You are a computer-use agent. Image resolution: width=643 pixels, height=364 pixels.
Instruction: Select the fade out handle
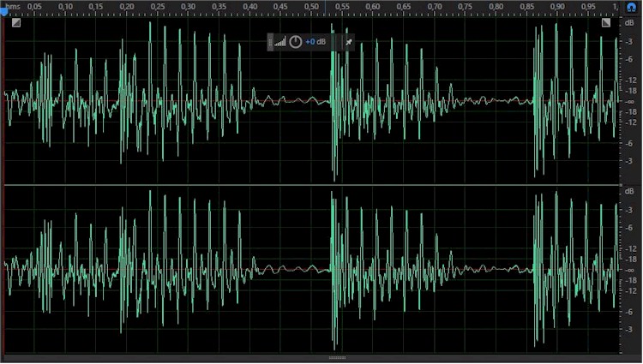click(x=606, y=22)
